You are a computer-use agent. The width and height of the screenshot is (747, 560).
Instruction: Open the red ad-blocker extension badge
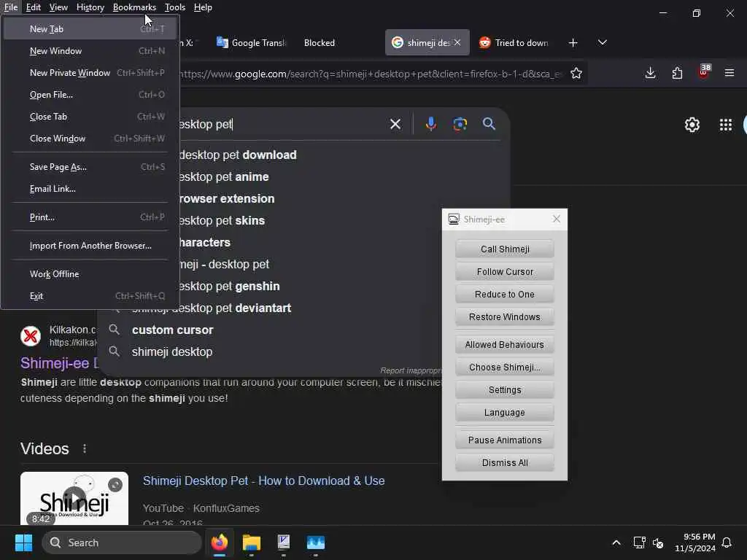click(704, 72)
